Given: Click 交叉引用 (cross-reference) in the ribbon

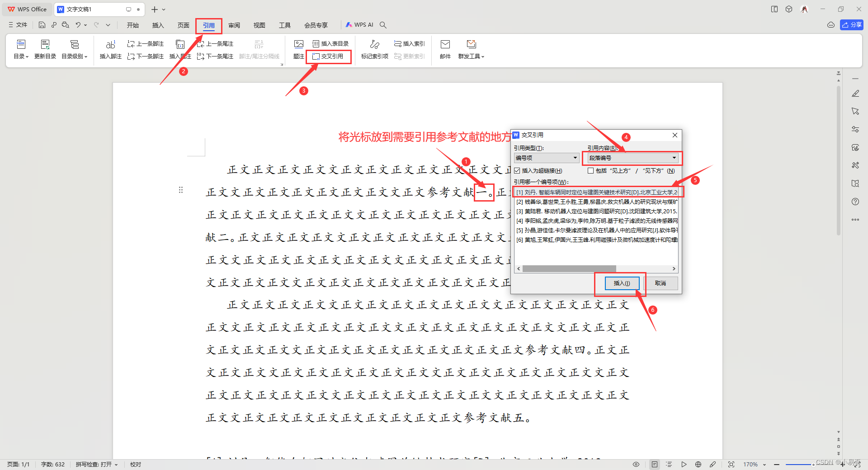Looking at the screenshot, I should tap(328, 56).
